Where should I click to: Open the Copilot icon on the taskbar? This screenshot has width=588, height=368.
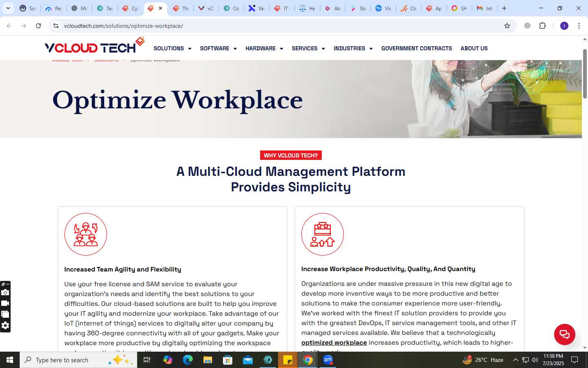(x=167, y=360)
